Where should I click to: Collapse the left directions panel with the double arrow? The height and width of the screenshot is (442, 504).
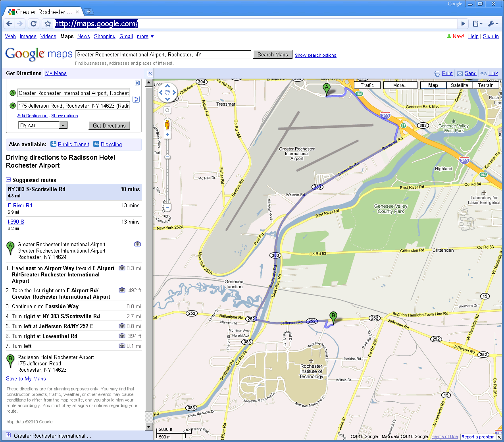[150, 73]
